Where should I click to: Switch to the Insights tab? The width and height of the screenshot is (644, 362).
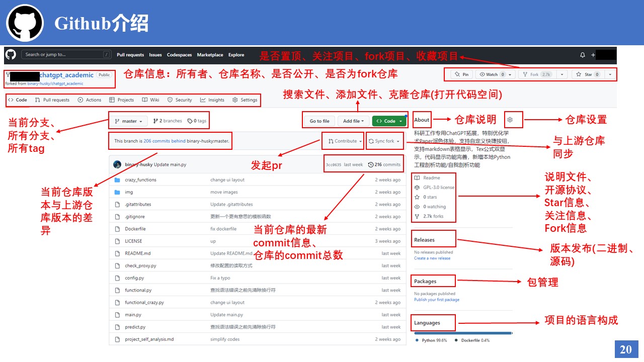212,100
